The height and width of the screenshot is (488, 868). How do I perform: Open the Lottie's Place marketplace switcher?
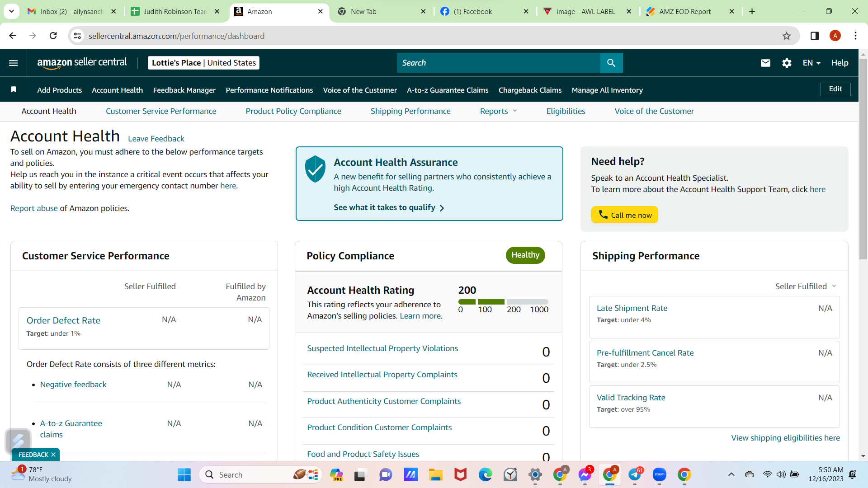(203, 63)
